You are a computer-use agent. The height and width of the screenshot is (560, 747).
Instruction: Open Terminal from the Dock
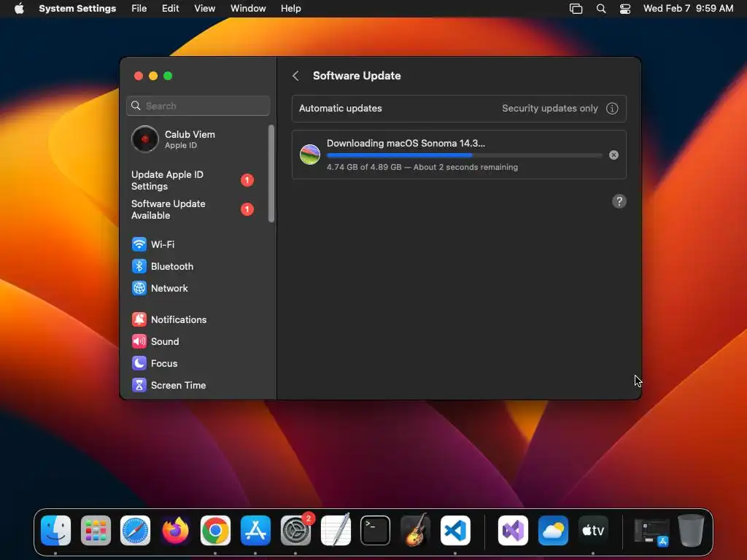click(376, 530)
